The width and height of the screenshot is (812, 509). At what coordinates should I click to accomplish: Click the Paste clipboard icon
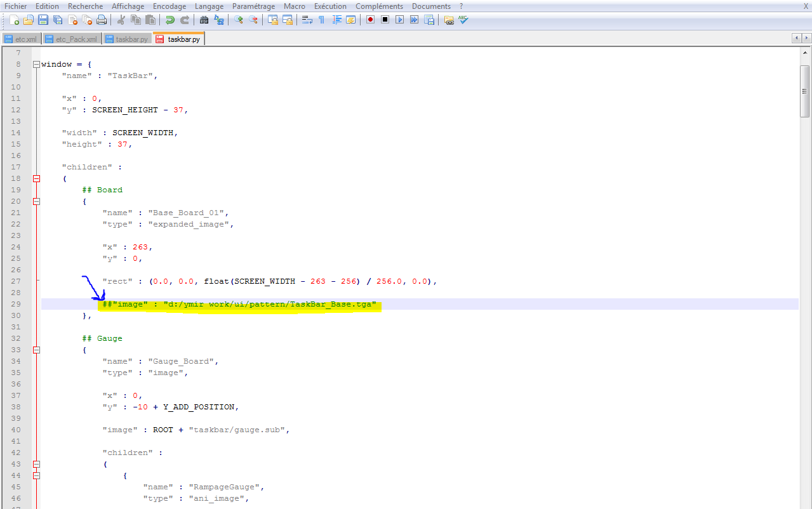tap(150, 20)
